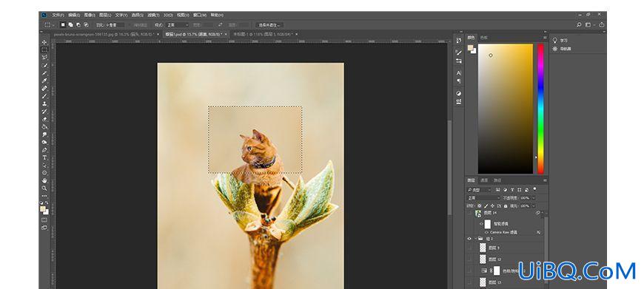Open the workspace switcher dropdown

[x=590, y=25]
